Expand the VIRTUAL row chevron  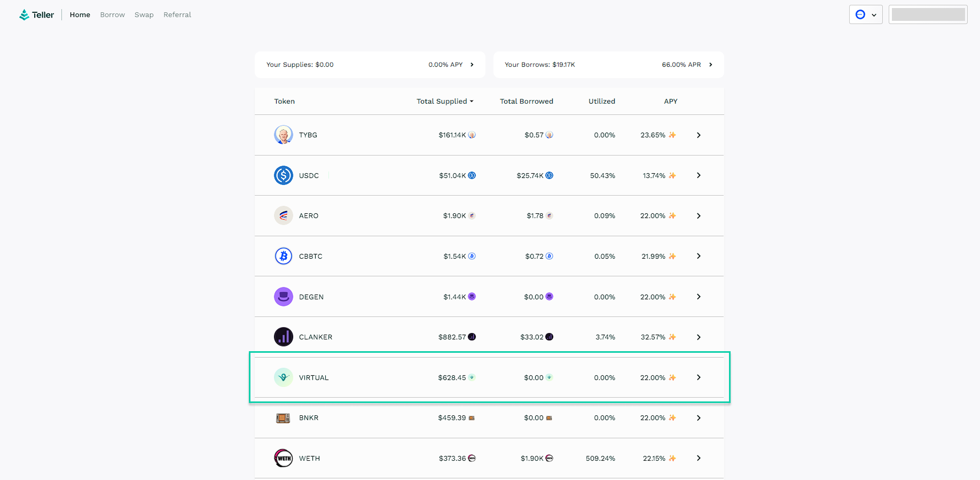699,378
